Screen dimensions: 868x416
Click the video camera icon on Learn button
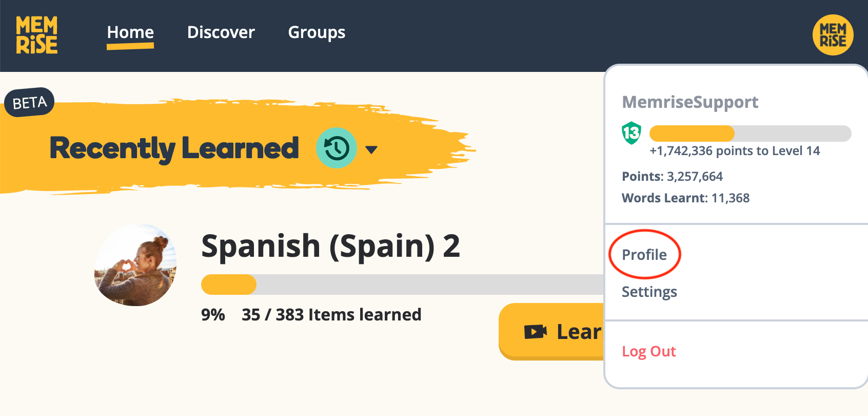tap(535, 332)
